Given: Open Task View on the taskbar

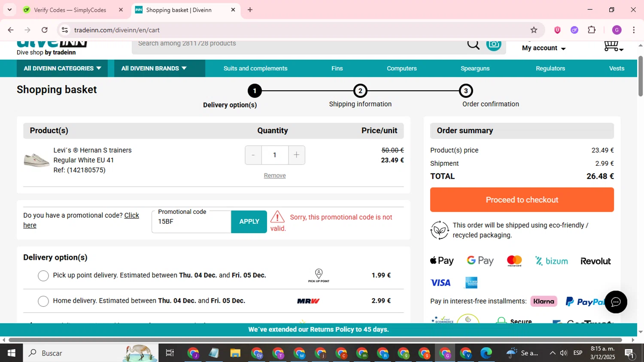Looking at the screenshot, I should (170, 353).
